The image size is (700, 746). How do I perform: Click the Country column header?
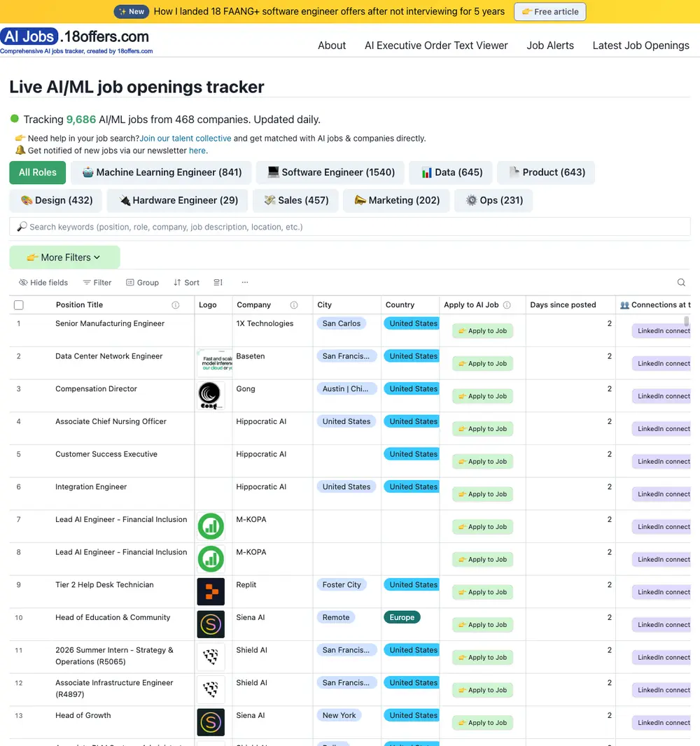click(410, 304)
